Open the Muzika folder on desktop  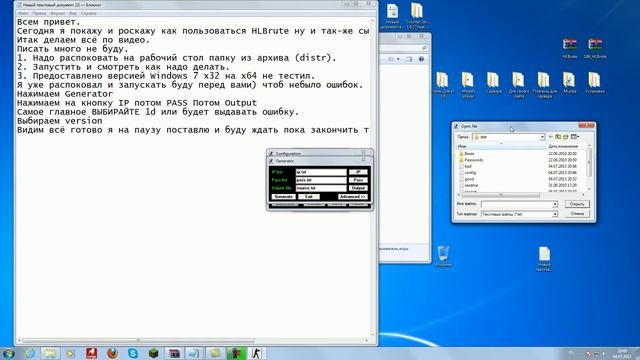click(569, 82)
